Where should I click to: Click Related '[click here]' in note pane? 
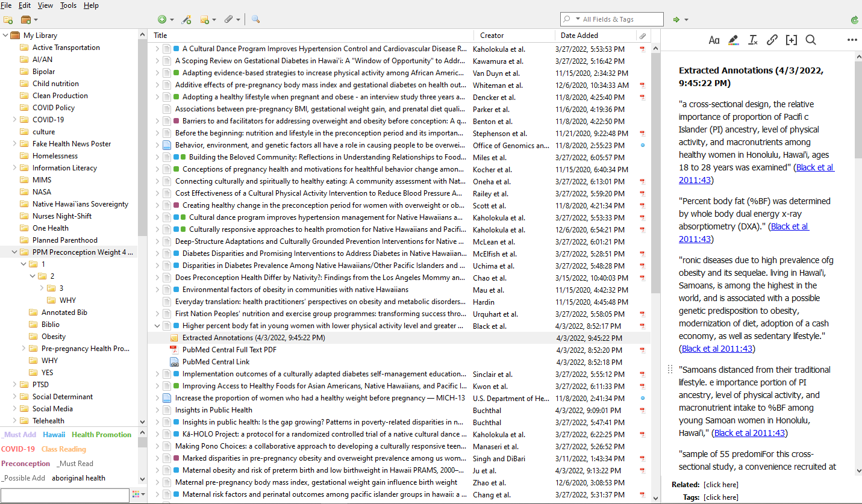(x=720, y=485)
